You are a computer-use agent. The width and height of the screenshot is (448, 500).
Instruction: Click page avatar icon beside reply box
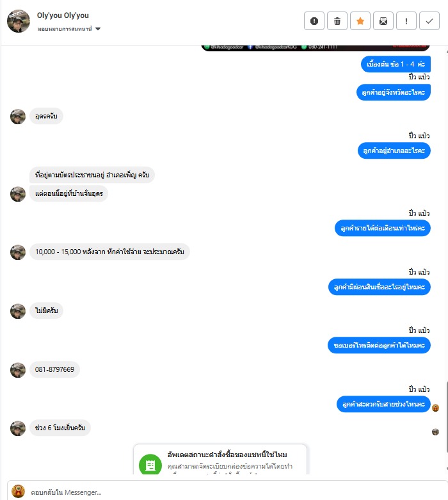[x=18, y=492]
